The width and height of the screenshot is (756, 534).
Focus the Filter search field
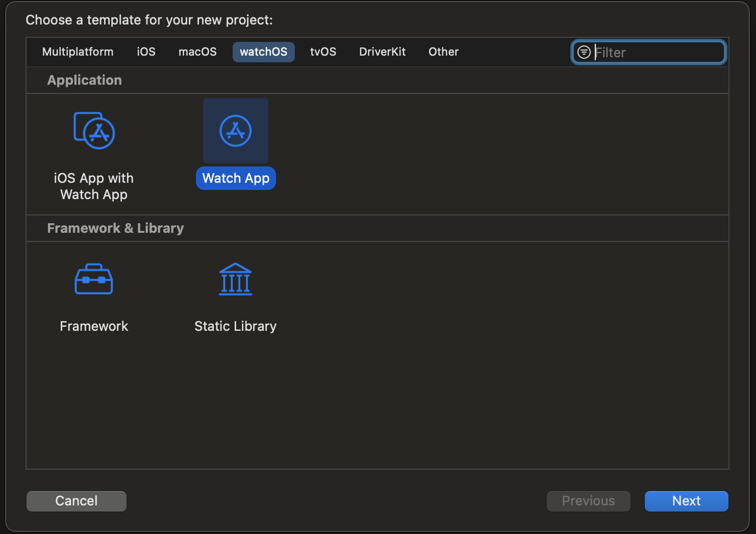coord(648,52)
